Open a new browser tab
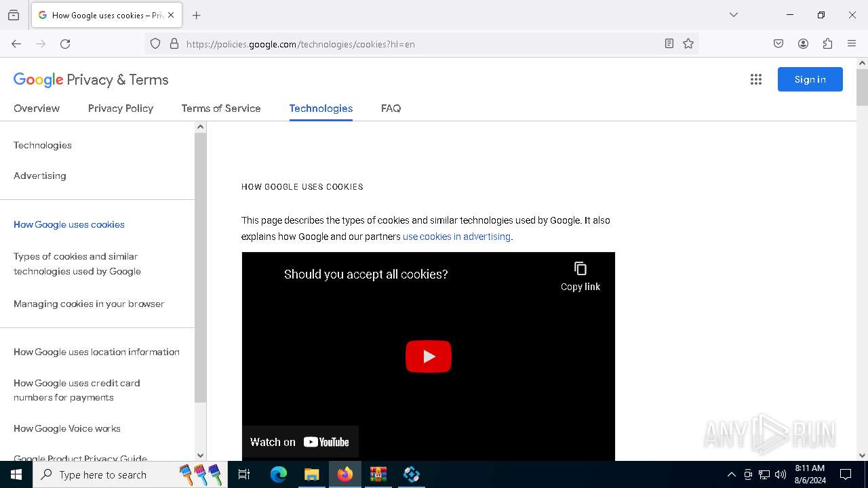Viewport: 868px width, 488px height. 197,15
